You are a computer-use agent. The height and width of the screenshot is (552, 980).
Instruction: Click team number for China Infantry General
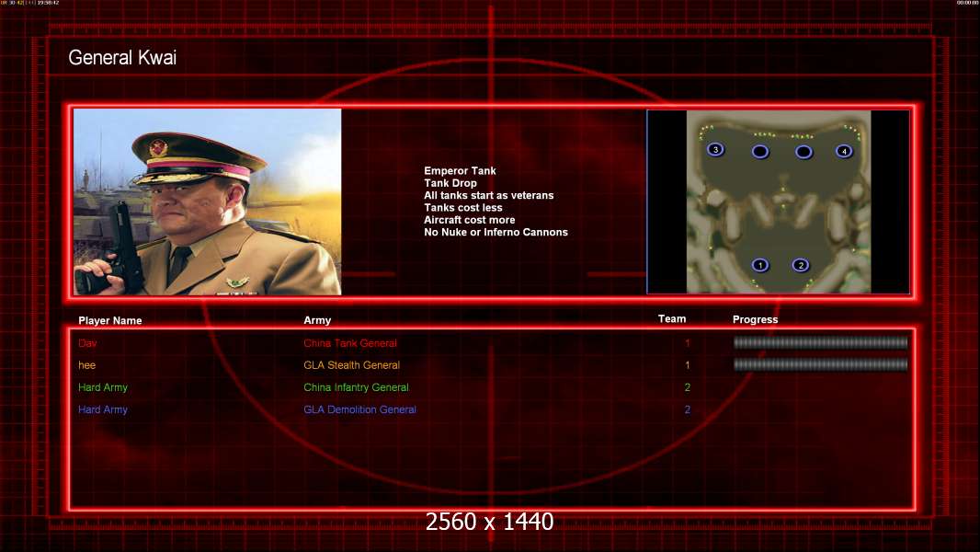click(x=688, y=387)
